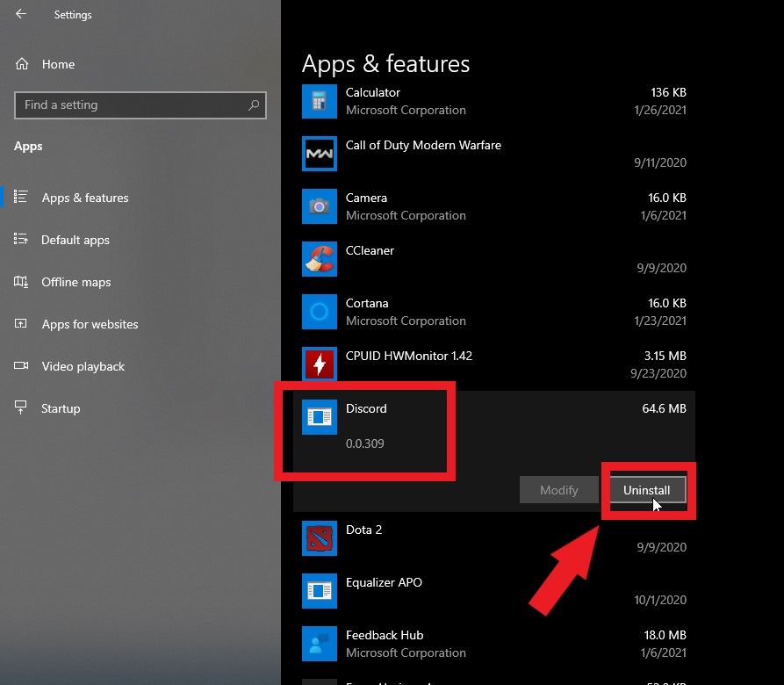Click Call of Duty 9/11/2020 date
The image size is (784, 685).
(660, 162)
